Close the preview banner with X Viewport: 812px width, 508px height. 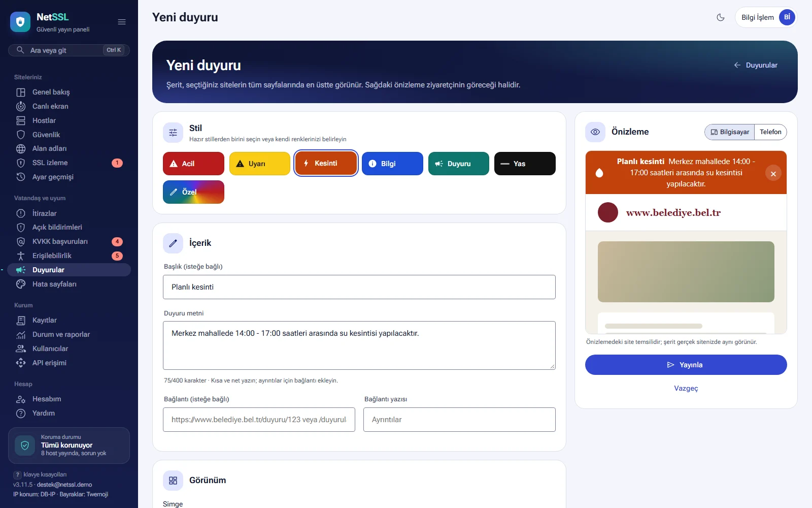[x=773, y=174]
